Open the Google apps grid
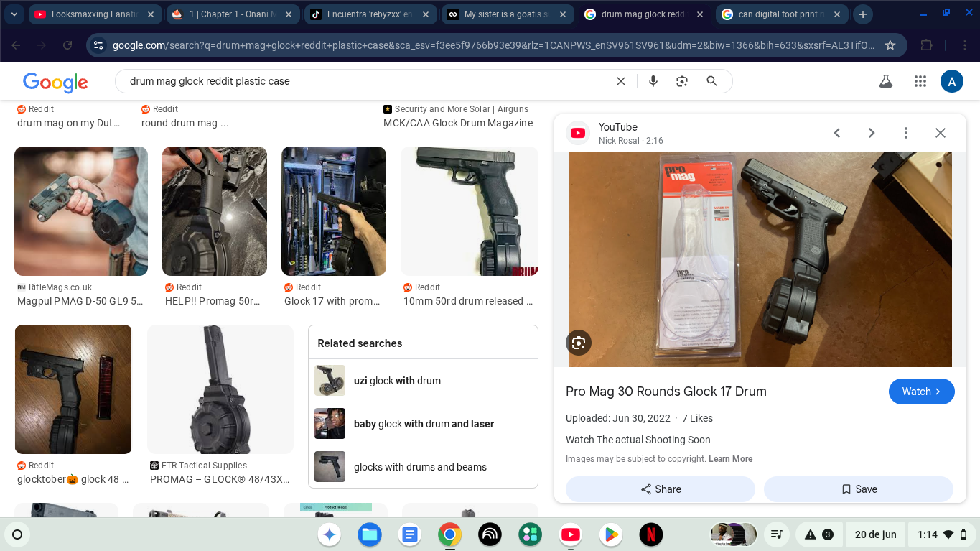 point(920,81)
